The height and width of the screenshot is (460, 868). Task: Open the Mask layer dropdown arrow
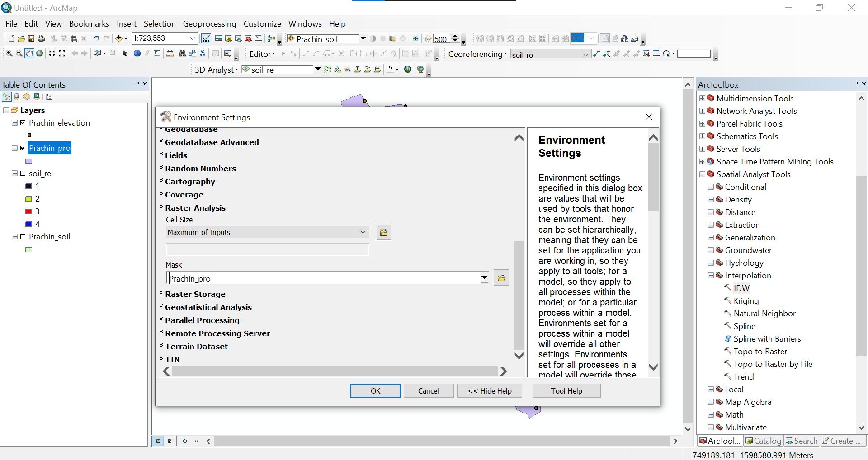click(x=485, y=278)
